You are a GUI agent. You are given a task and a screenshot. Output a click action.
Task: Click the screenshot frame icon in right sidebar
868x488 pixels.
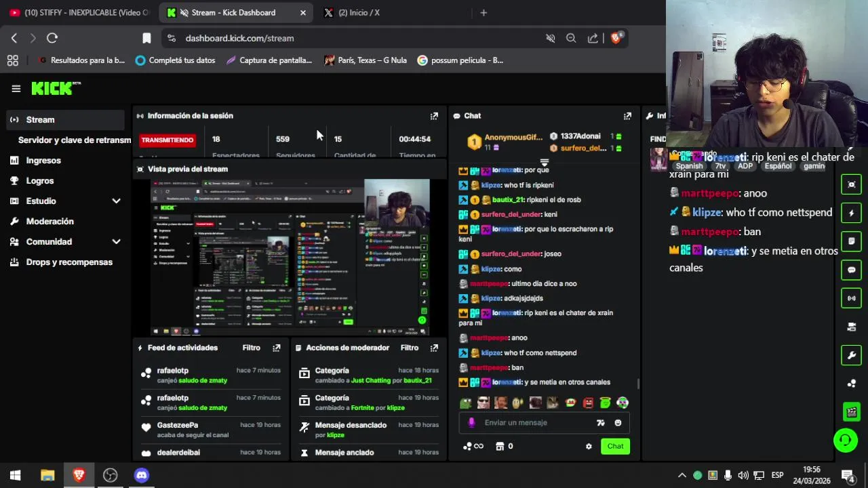click(852, 184)
